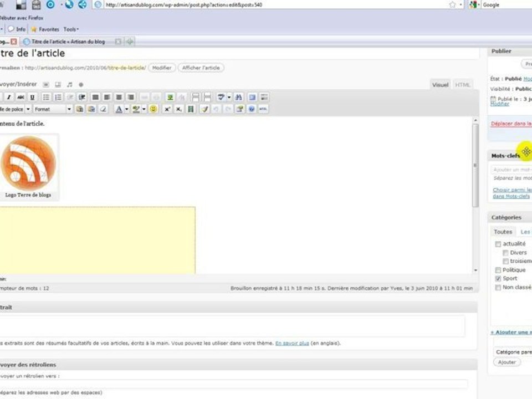Click the Modifier permalink button
The image size is (532, 399).
pyautogui.click(x=162, y=68)
